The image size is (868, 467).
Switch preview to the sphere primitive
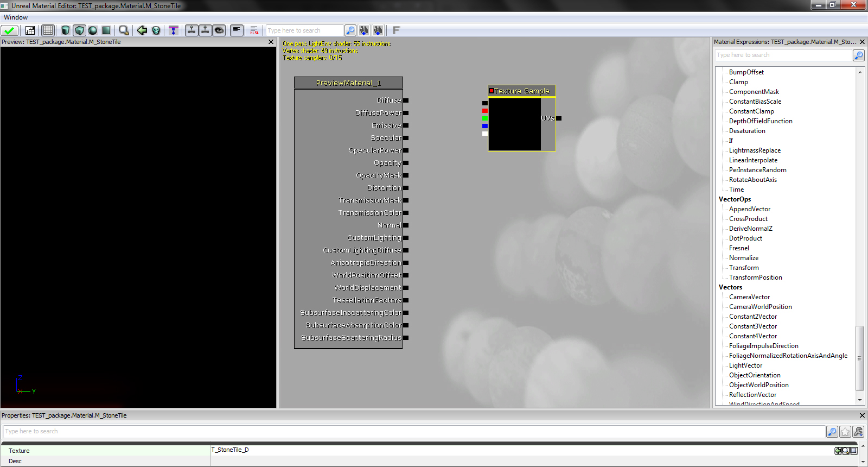pyautogui.click(x=93, y=30)
